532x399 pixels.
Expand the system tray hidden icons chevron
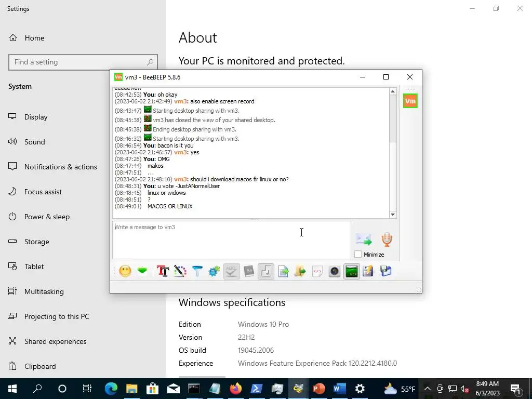pos(428,389)
